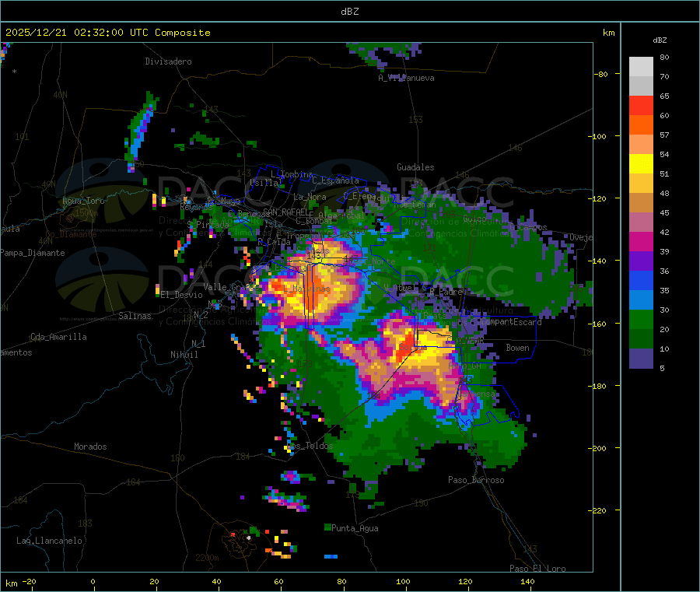Select the 'Paso_Barroso' map label
The width and height of the screenshot is (700, 592).
(x=476, y=480)
